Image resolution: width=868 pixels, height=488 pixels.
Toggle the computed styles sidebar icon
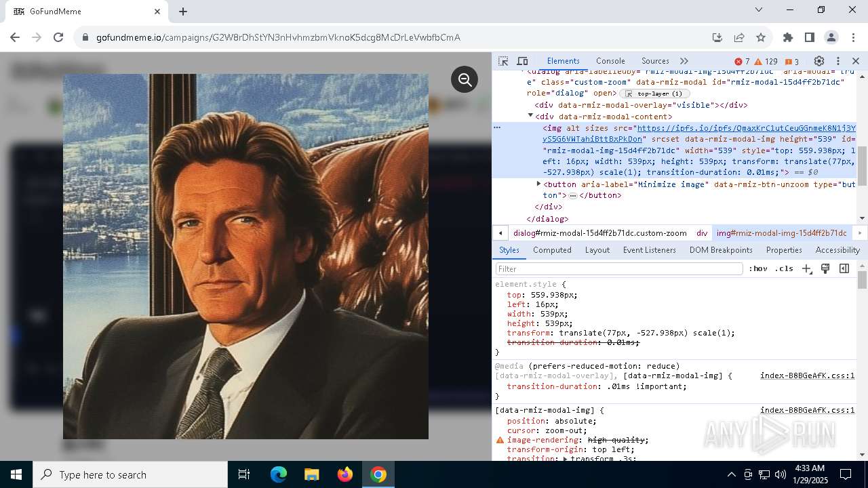click(x=844, y=269)
